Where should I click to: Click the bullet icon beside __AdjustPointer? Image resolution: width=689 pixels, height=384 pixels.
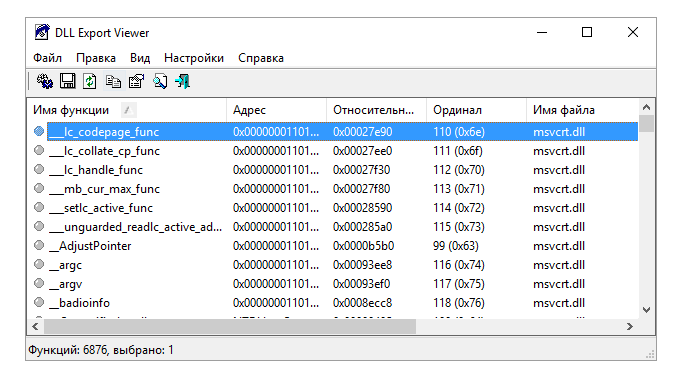tap(39, 245)
